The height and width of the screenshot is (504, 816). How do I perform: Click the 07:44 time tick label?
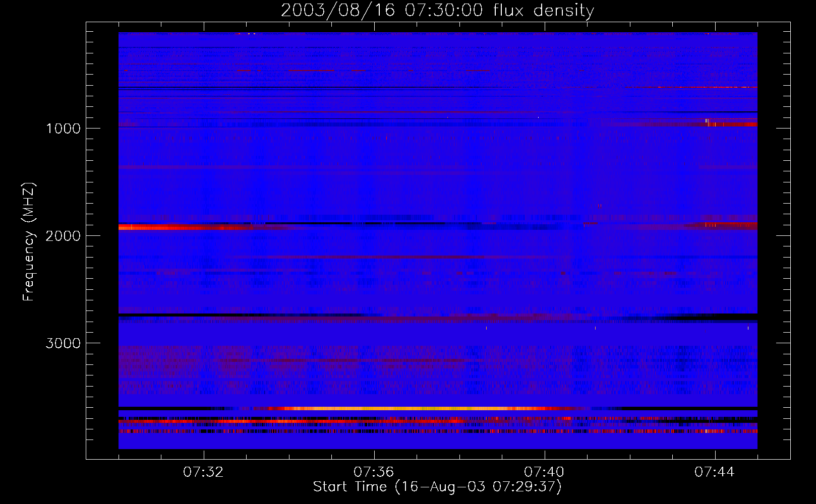715,472
